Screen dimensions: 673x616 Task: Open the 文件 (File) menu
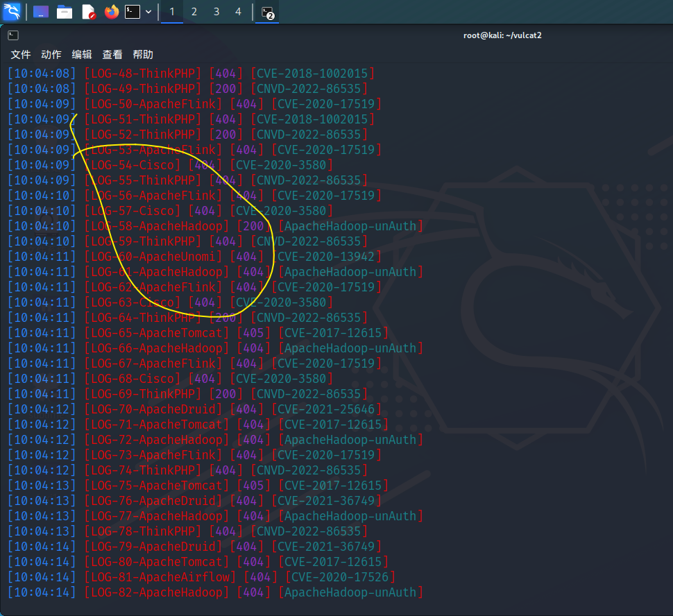[x=21, y=55]
